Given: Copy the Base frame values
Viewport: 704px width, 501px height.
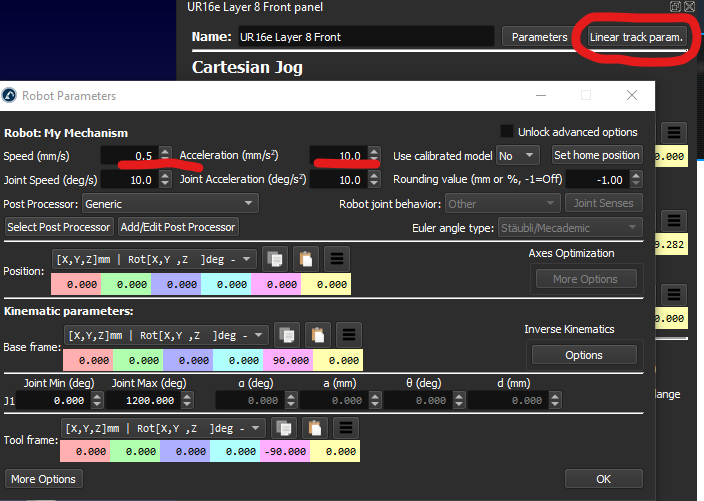Looking at the screenshot, I should point(287,335).
